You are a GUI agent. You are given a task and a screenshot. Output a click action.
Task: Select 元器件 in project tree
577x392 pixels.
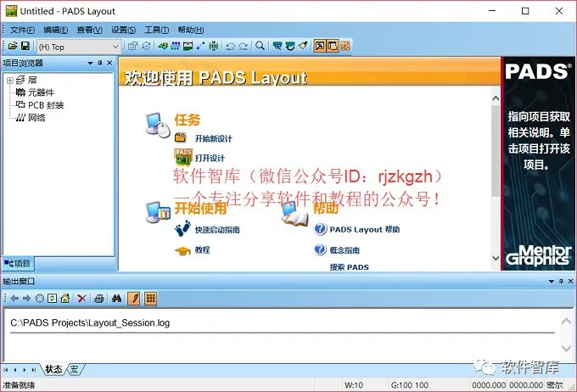(x=41, y=92)
